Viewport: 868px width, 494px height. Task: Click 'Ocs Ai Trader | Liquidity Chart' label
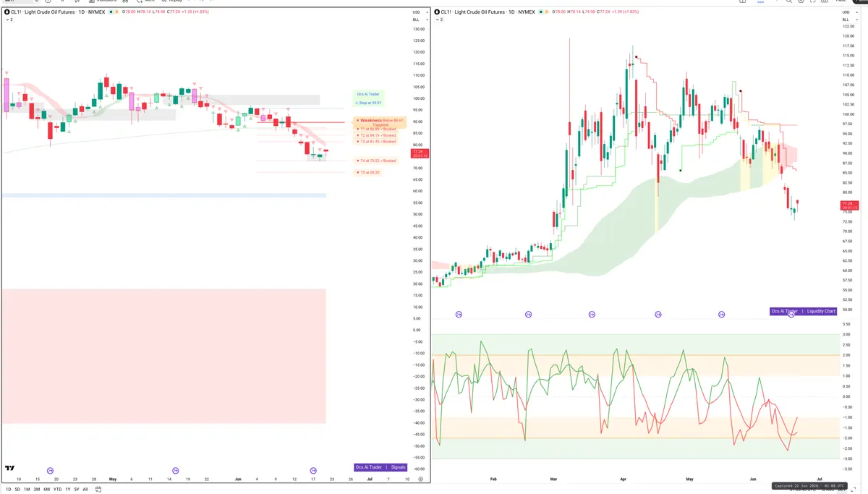803,311
